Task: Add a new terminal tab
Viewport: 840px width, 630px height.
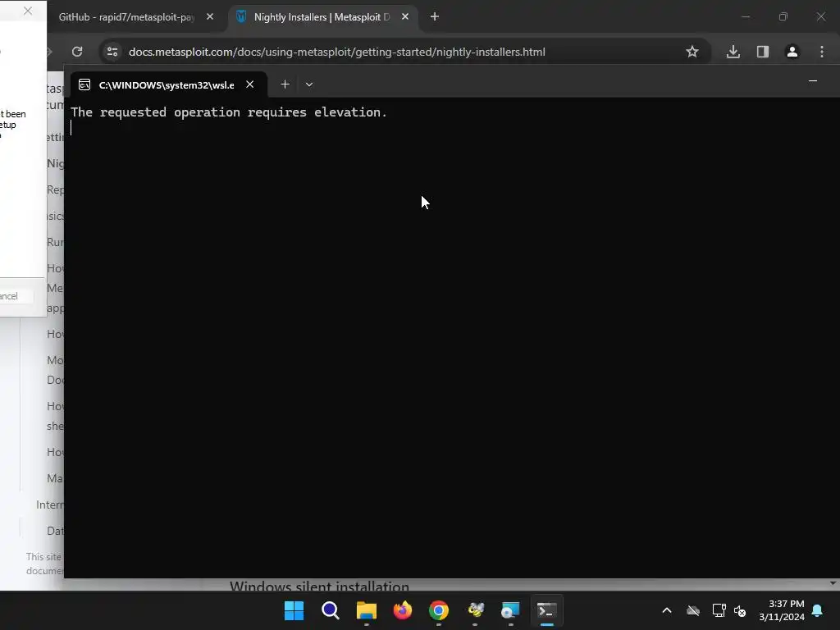Action: point(285,84)
